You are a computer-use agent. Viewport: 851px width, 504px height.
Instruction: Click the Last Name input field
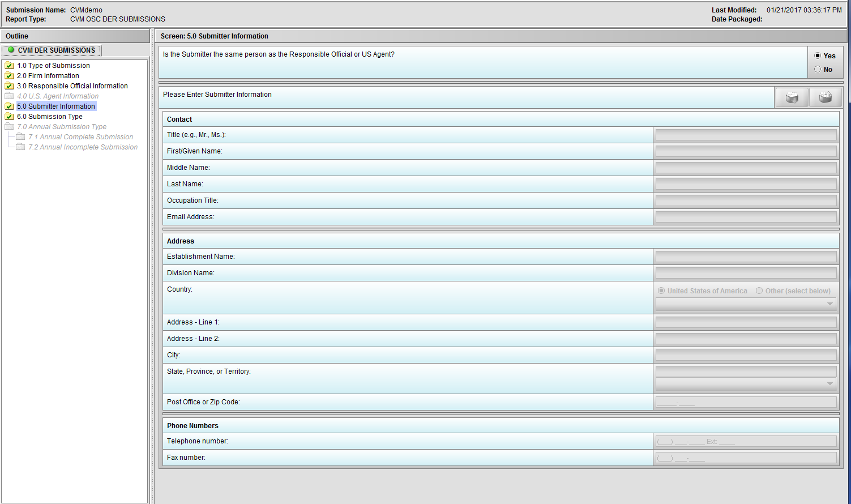(746, 184)
